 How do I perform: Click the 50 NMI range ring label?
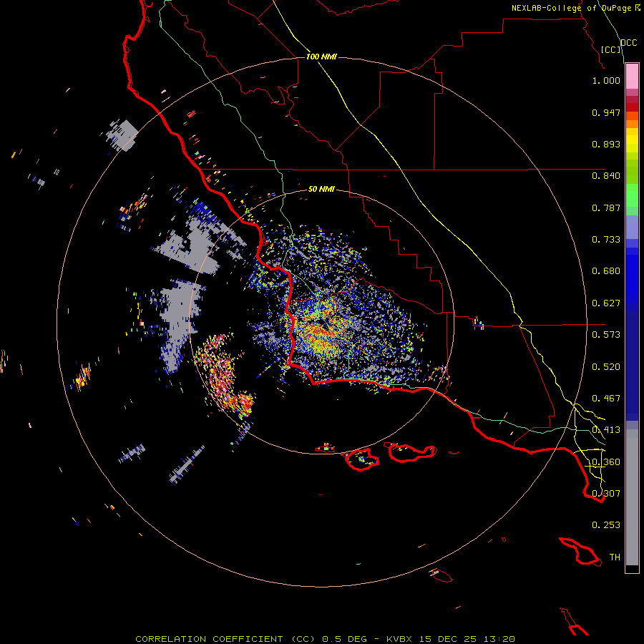(321, 189)
